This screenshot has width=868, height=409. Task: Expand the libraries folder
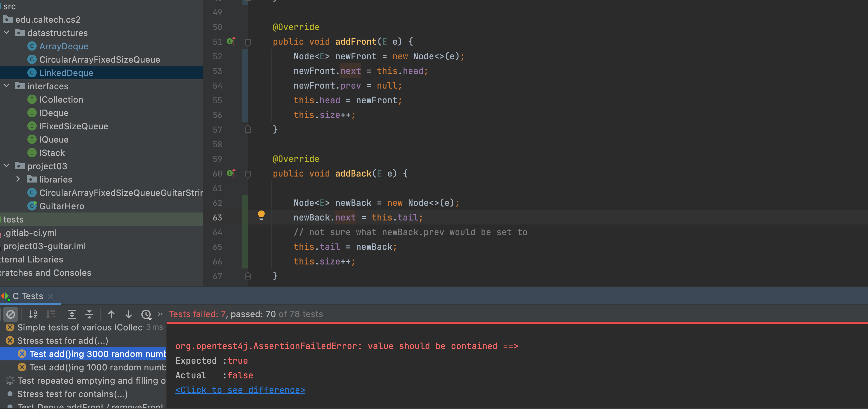[18, 179]
